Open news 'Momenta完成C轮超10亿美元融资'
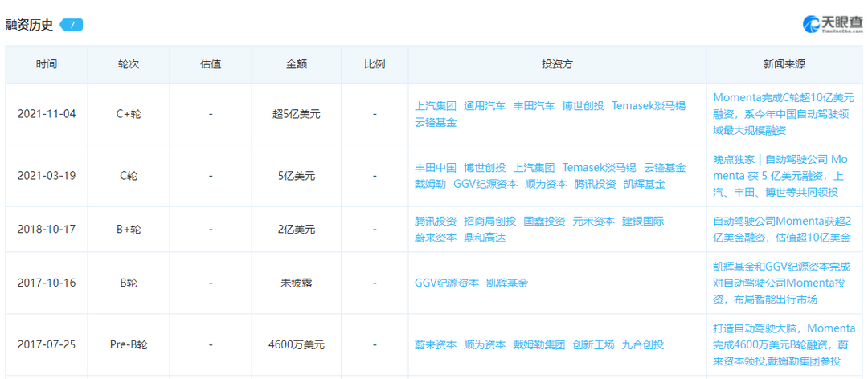Image resolution: width=868 pixels, height=379 pixels. tap(784, 114)
